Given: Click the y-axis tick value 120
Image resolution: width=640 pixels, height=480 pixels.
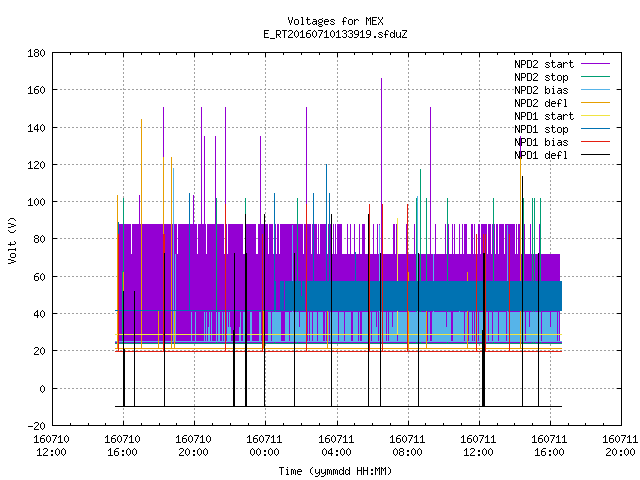Looking at the screenshot, I should coord(36,165).
